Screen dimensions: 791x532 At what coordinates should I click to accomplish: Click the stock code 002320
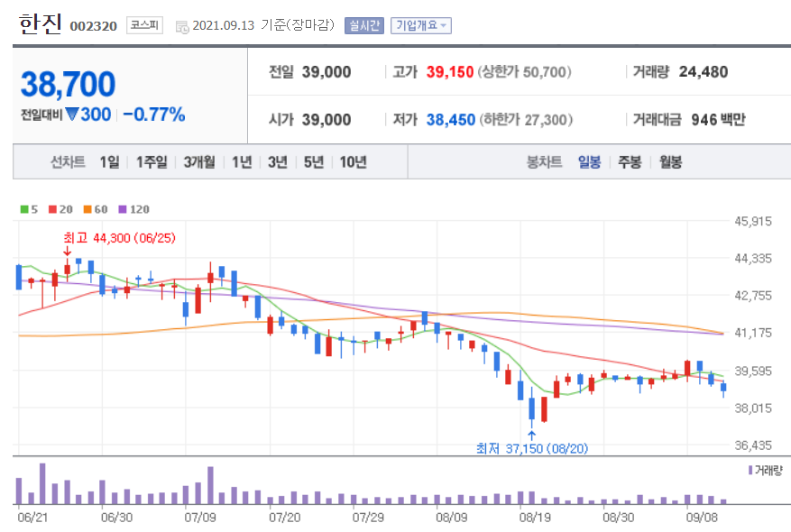tap(93, 26)
